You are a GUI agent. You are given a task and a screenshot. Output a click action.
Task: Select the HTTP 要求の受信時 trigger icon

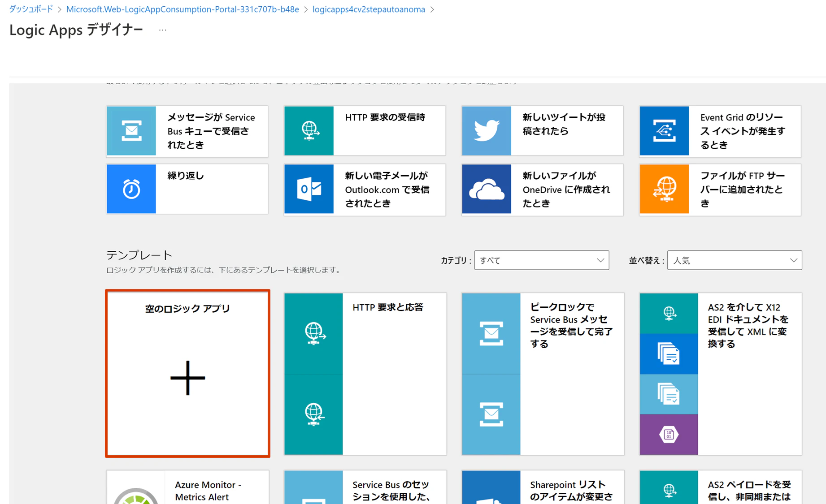pyautogui.click(x=309, y=131)
